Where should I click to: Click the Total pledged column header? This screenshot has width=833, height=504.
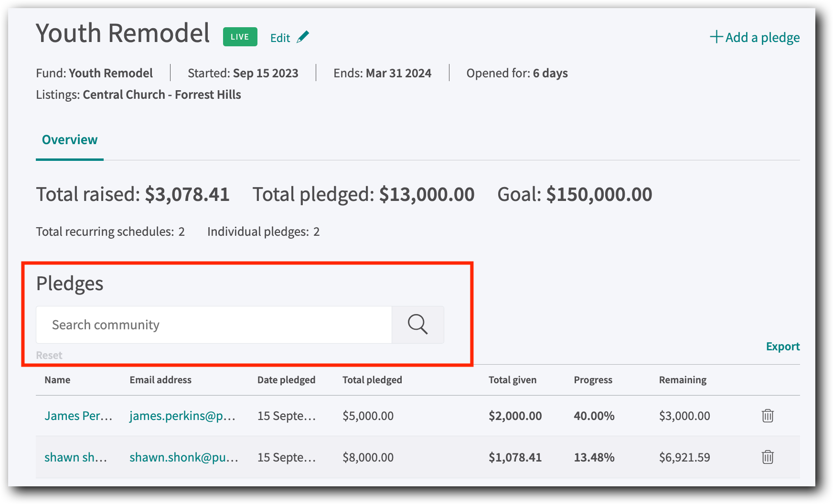click(x=372, y=380)
